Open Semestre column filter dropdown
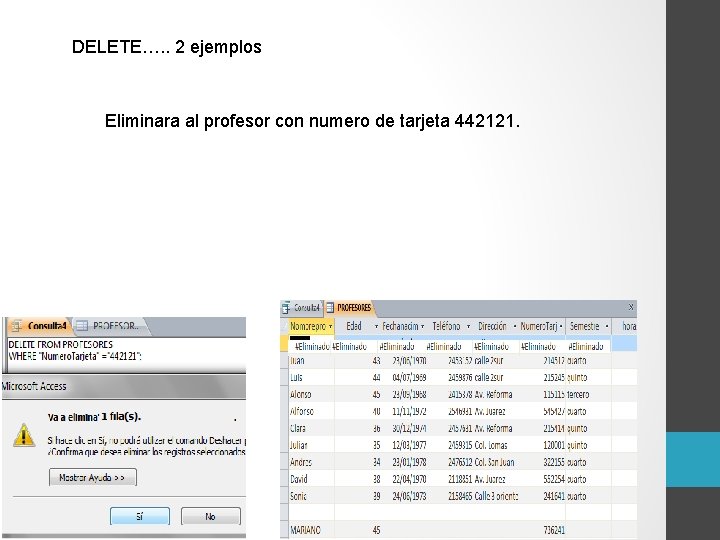 point(607,326)
